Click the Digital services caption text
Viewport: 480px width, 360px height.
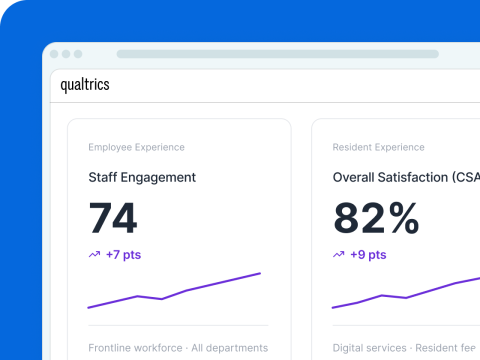pos(404,348)
